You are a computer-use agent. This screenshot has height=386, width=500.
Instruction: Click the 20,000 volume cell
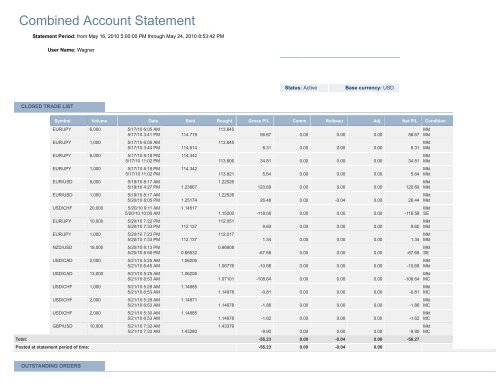(96, 208)
